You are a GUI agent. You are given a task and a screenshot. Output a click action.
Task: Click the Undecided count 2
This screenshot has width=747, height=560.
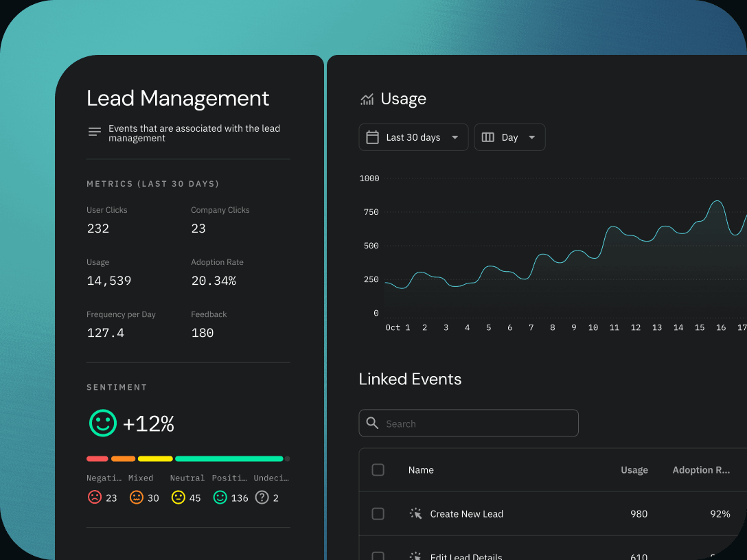point(275,498)
